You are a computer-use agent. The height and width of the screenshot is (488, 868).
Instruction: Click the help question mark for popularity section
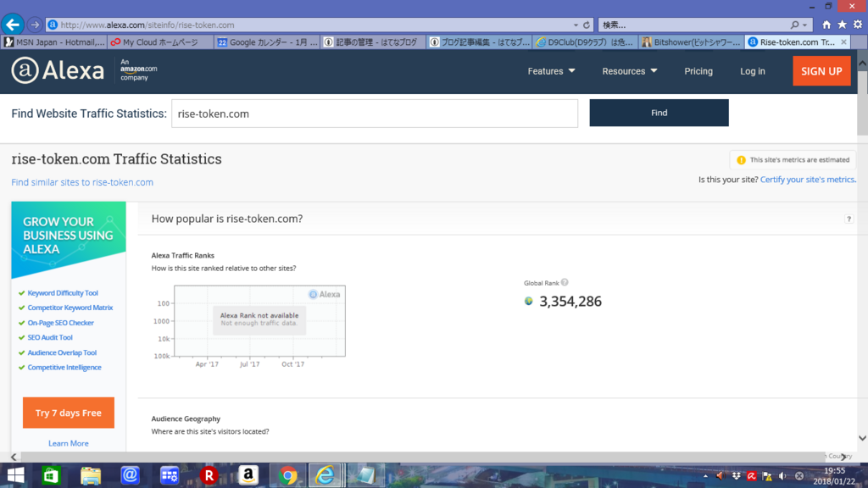click(849, 219)
